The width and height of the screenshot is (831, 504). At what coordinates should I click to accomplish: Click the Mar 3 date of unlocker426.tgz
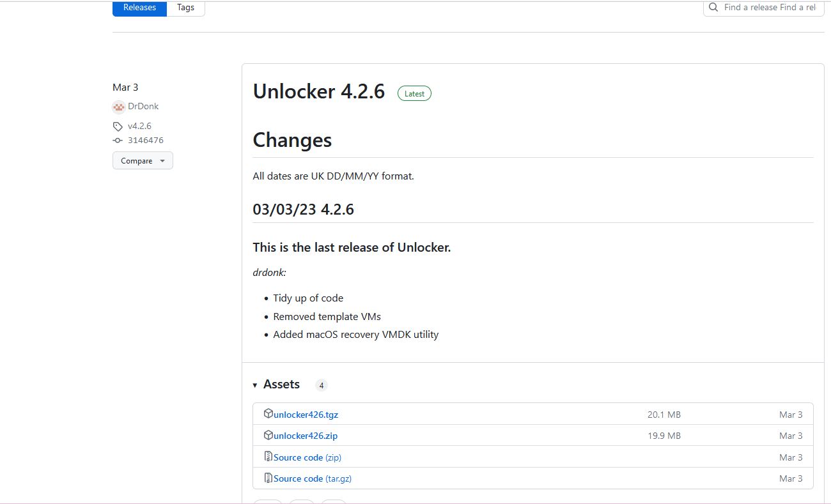click(x=791, y=415)
